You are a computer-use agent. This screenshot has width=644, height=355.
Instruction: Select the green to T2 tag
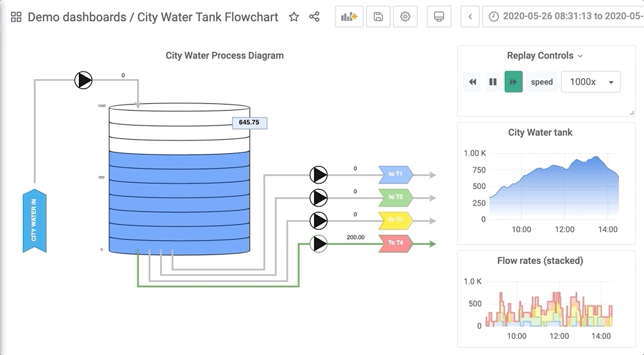coord(396,197)
